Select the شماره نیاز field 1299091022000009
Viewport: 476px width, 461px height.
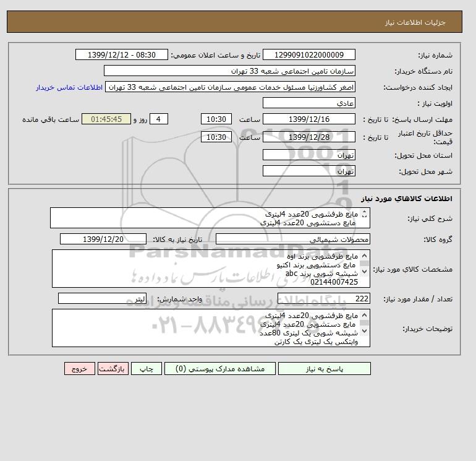point(308,55)
